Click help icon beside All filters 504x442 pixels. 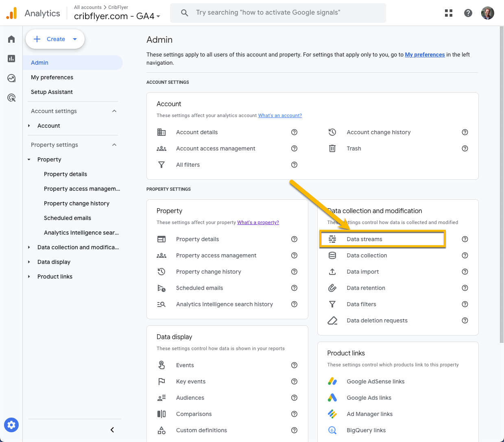[295, 165]
